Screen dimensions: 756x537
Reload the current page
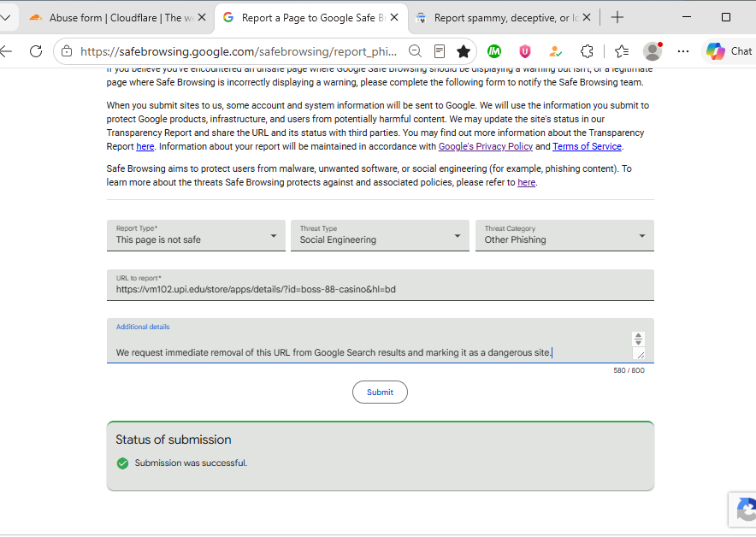pos(36,51)
